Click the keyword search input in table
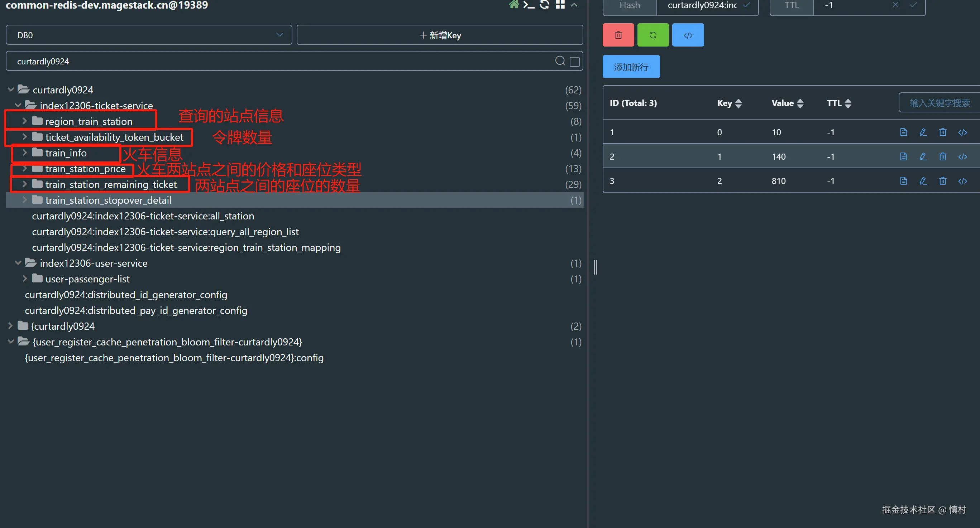 click(939, 103)
